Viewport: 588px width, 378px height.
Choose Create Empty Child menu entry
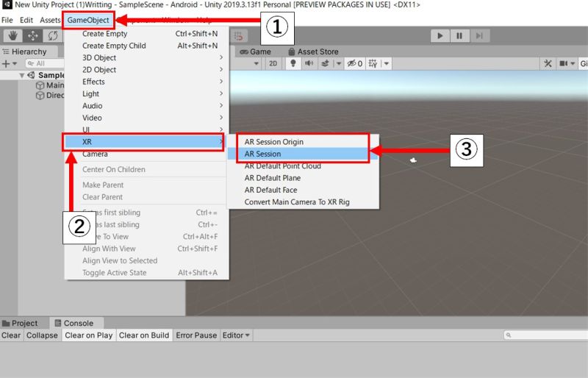pyautogui.click(x=146, y=46)
